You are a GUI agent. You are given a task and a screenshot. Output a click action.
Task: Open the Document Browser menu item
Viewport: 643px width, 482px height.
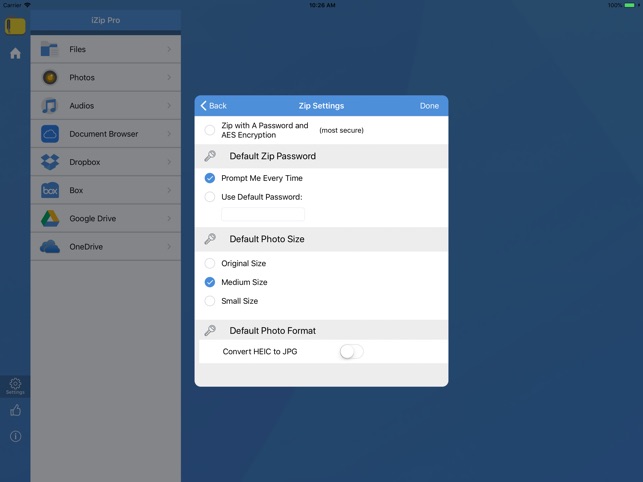click(106, 134)
